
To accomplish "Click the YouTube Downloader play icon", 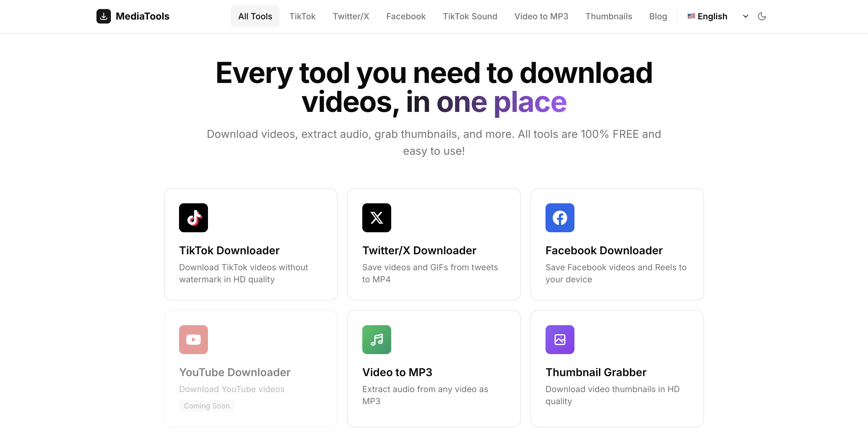I will (x=193, y=340).
